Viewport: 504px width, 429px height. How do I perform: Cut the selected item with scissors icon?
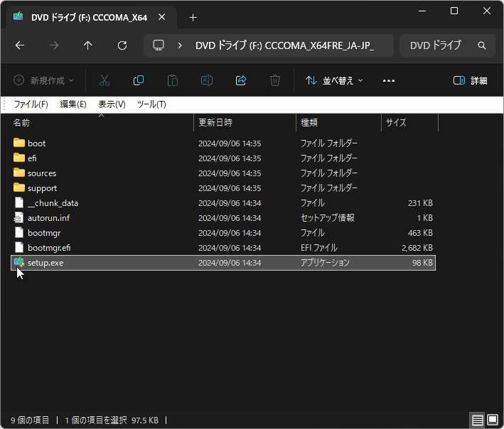click(x=104, y=80)
